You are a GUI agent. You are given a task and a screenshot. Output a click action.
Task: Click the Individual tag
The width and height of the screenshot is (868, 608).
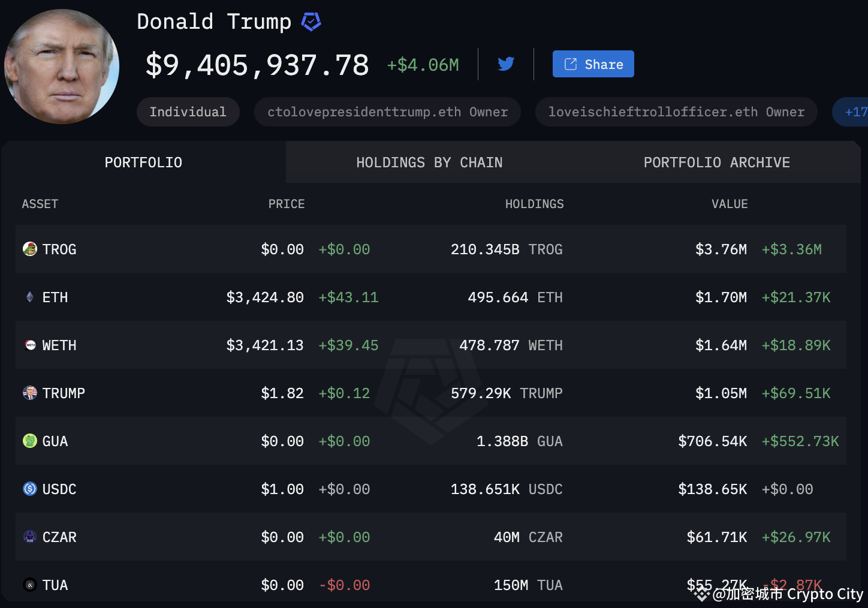coord(188,112)
